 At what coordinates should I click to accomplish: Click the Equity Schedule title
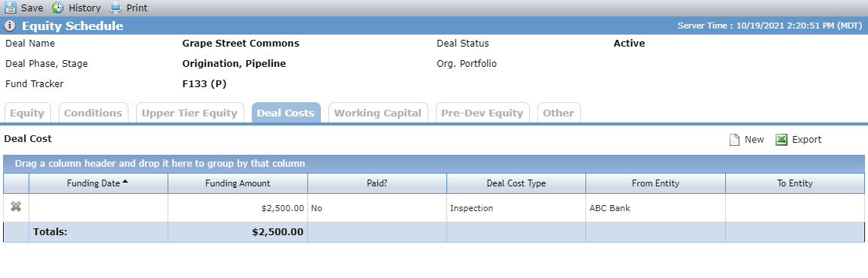point(72,26)
